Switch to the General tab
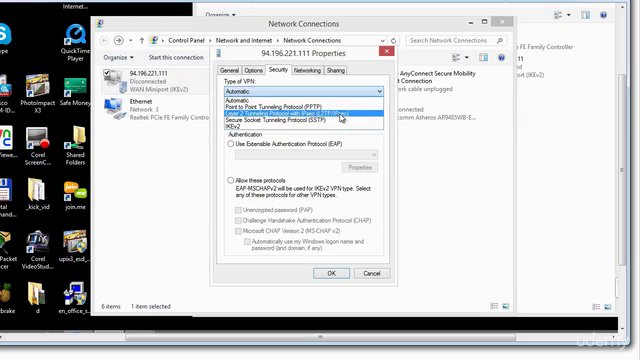Viewport: 640px width, 360px height. (229, 70)
